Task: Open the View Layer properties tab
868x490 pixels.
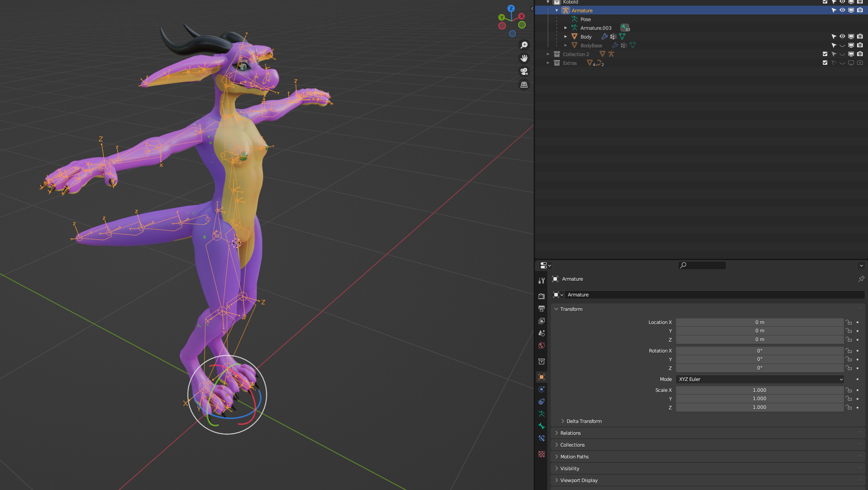Action: tap(542, 321)
